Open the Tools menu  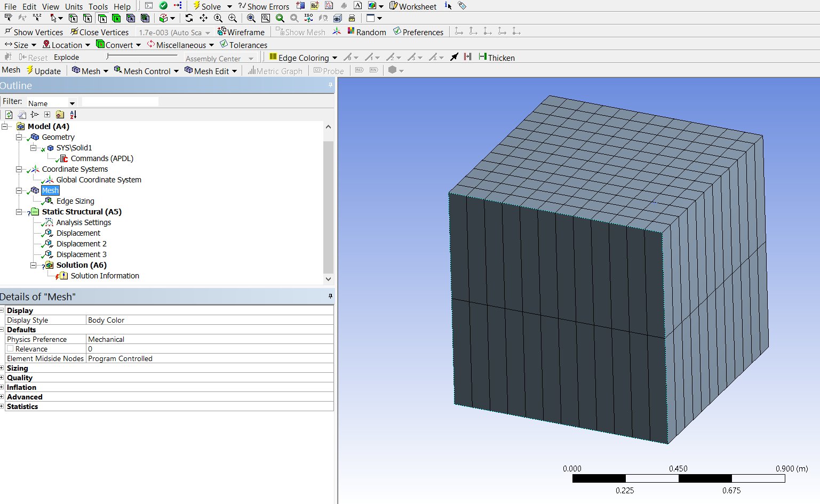click(98, 6)
